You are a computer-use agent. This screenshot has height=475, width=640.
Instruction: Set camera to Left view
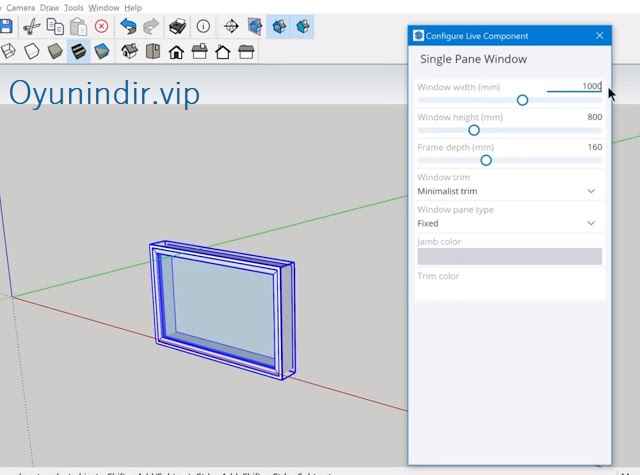246,52
